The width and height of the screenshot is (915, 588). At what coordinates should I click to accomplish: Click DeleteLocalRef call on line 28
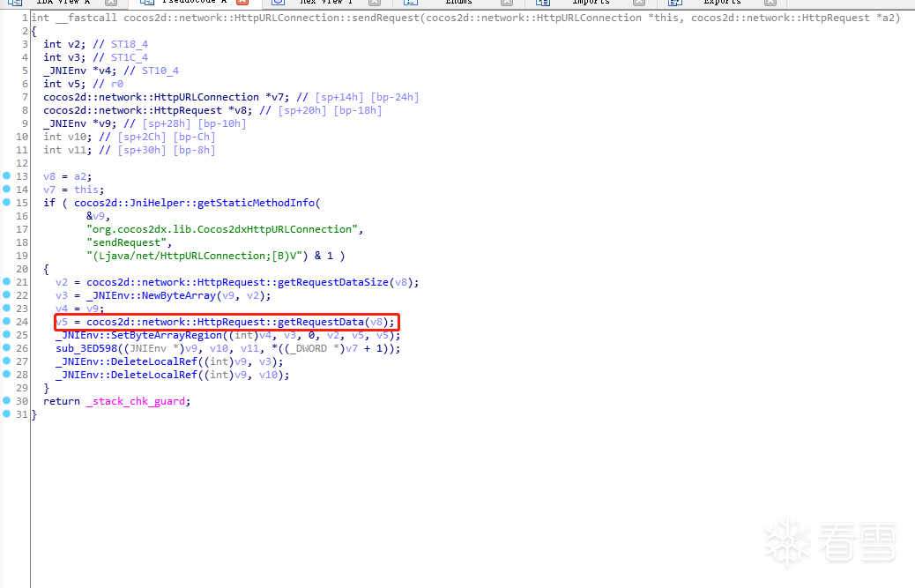click(154, 375)
